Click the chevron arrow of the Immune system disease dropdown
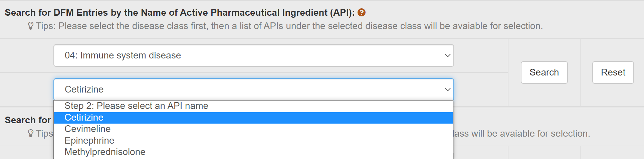Screen dimensions: 644x159 tap(448, 55)
